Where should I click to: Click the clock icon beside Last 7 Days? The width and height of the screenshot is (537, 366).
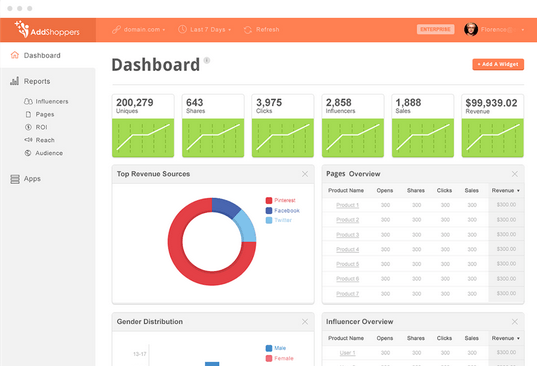point(182,29)
